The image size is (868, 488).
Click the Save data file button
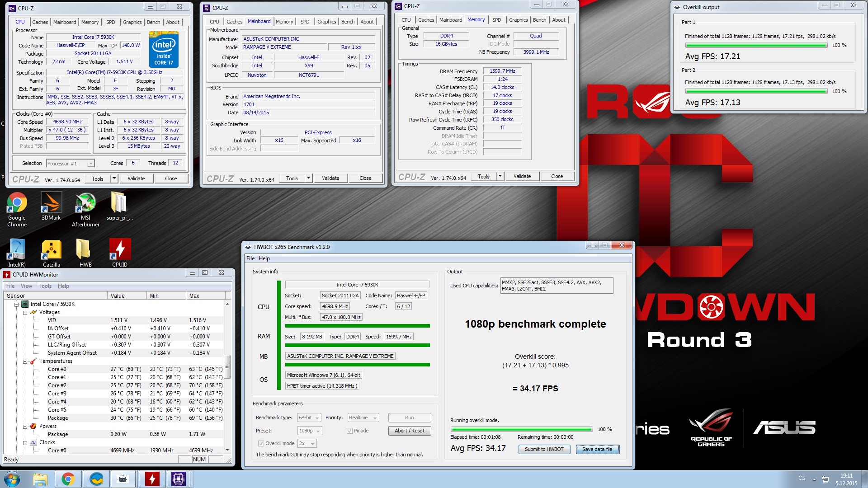[x=597, y=449]
